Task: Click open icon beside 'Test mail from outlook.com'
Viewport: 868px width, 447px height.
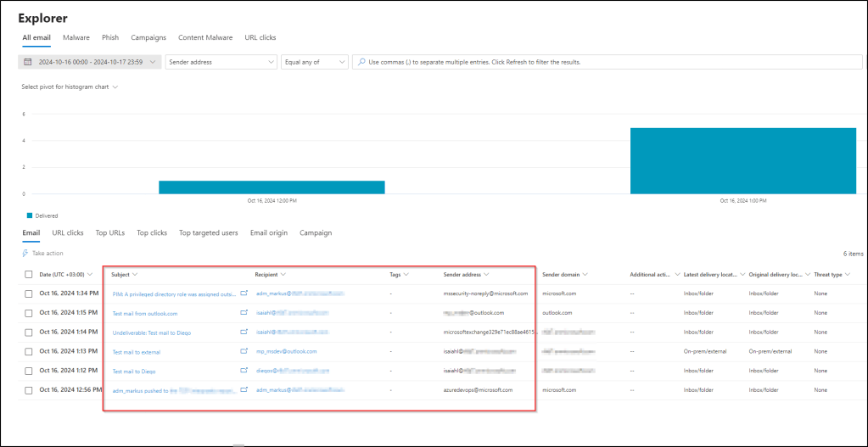Action: pyautogui.click(x=244, y=313)
